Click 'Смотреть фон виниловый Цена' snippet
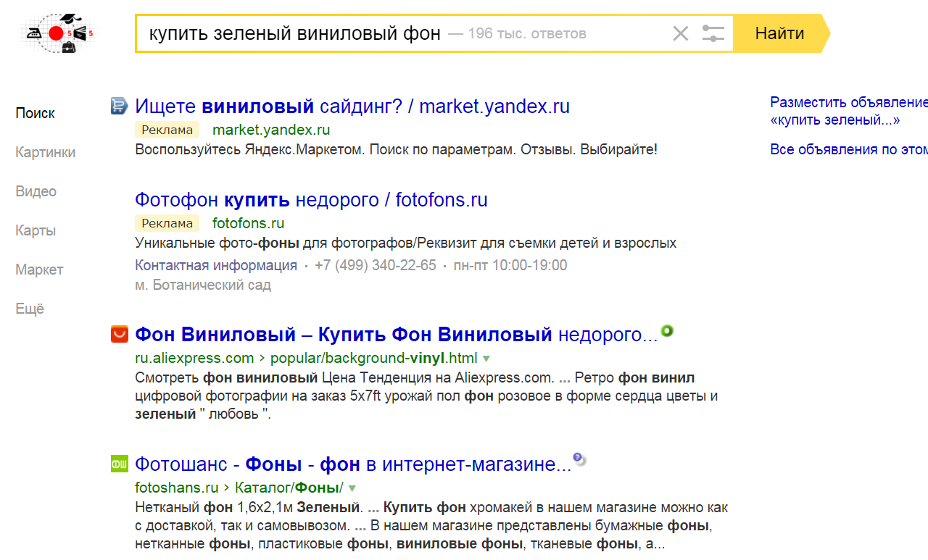928x560 pixels. click(x=426, y=396)
